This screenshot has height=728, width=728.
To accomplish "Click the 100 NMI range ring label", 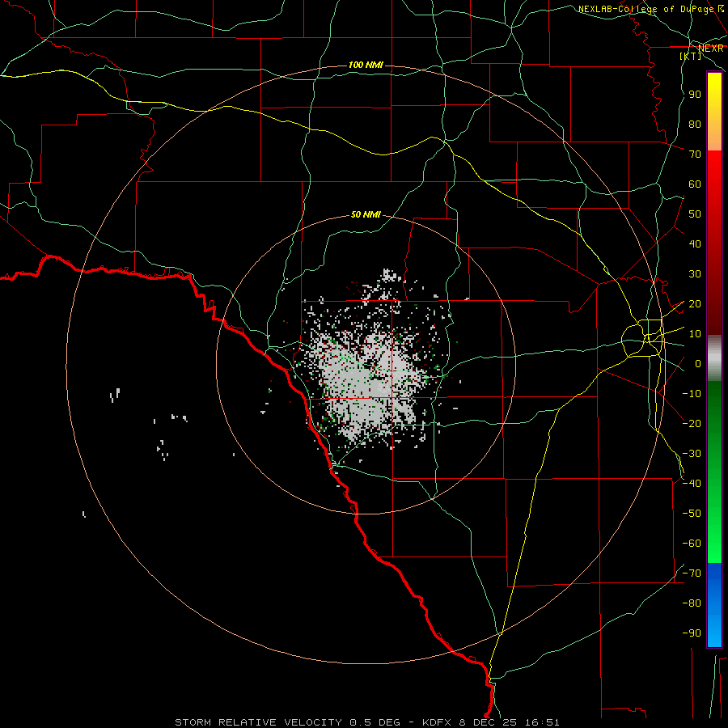I will [x=366, y=65].
